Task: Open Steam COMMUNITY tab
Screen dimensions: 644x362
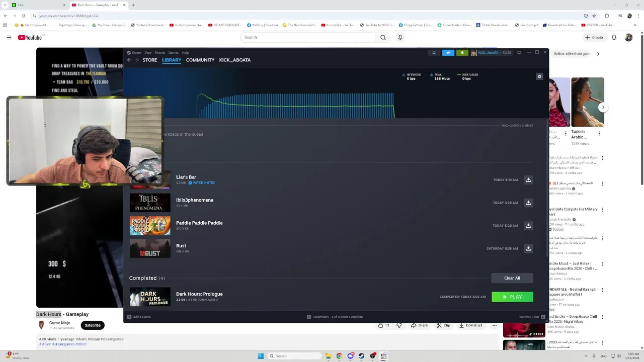Action: coord(200,60)
